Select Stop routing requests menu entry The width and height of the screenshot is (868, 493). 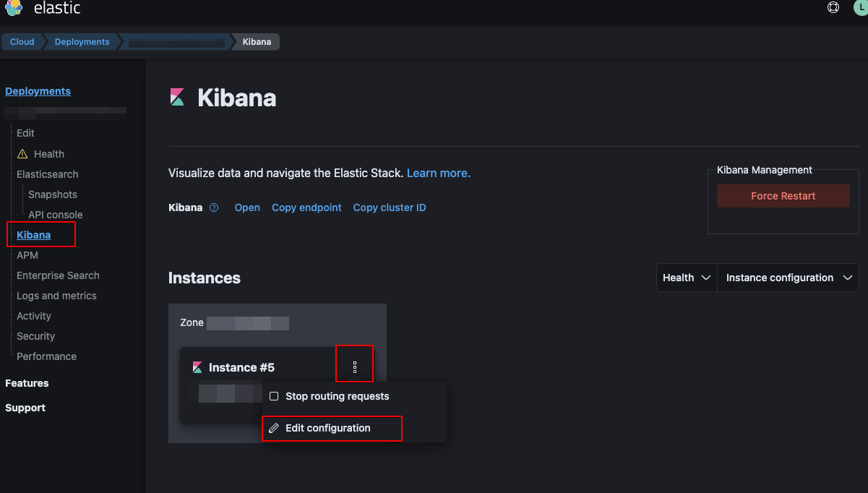coord(338,396)
